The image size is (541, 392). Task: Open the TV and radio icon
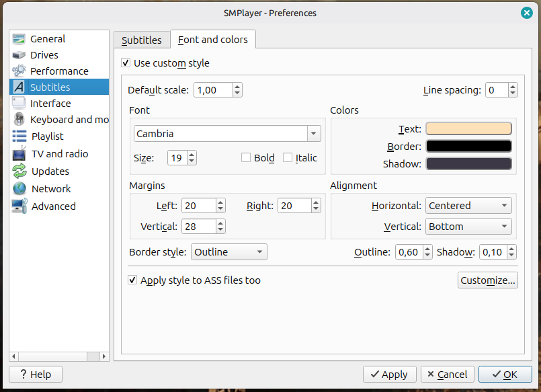click(19, 154)
